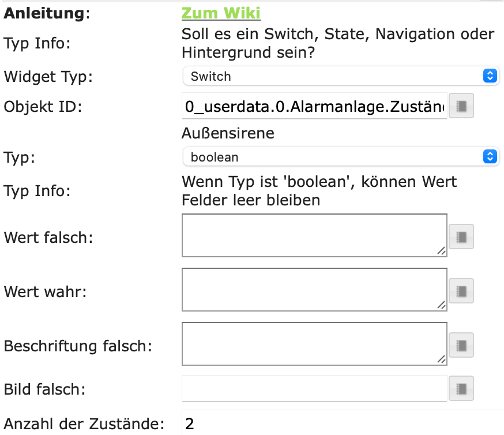
Task: Click the Widget Typ label text
Action: pos(48,76)
